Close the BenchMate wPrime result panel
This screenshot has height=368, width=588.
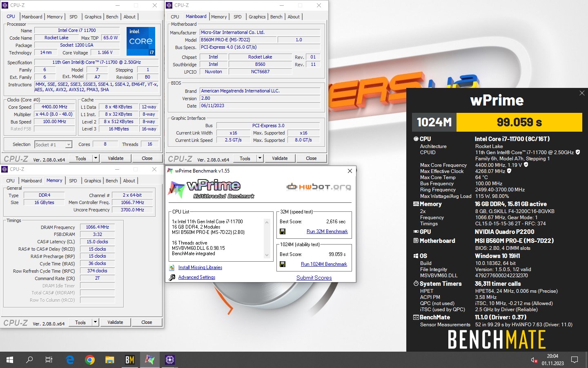click(x=582, y=93)
